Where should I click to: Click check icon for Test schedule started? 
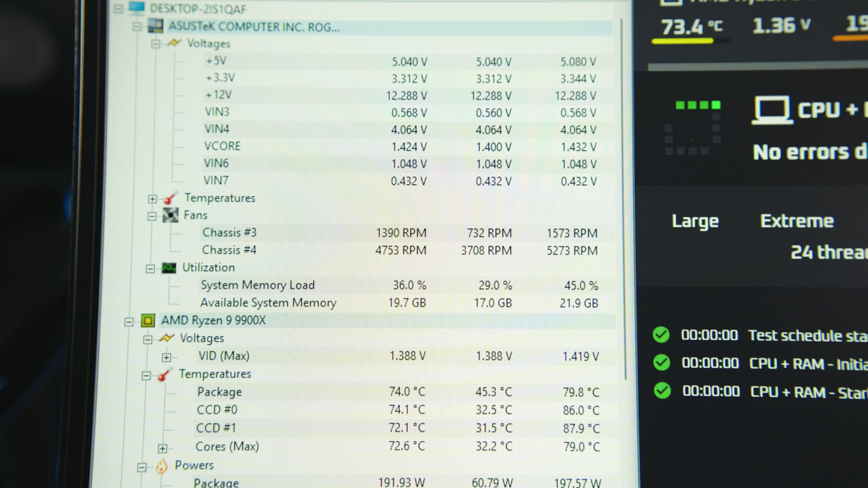pos(661,335)
